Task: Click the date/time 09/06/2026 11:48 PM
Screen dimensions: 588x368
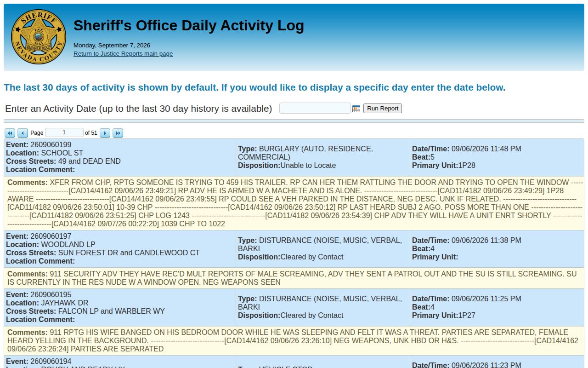Action: pos(486,149)
